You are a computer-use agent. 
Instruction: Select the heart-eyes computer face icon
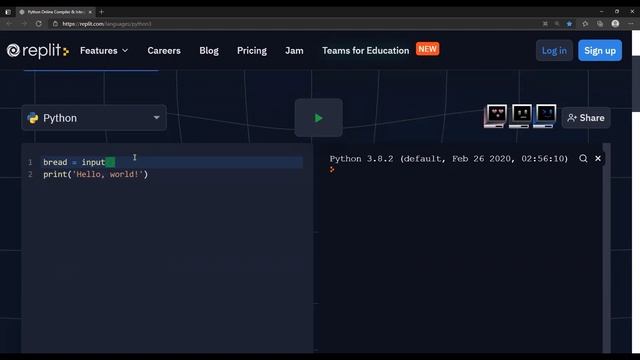click(496, 116)
